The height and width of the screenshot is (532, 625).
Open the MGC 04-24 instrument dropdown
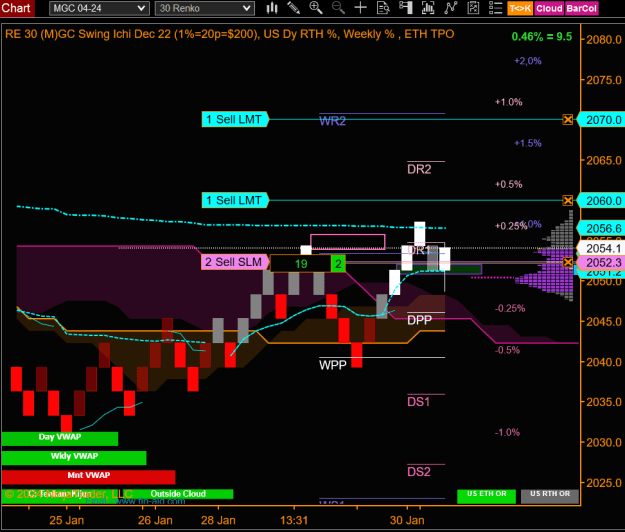pyautogui.click(x=99, y=8)
